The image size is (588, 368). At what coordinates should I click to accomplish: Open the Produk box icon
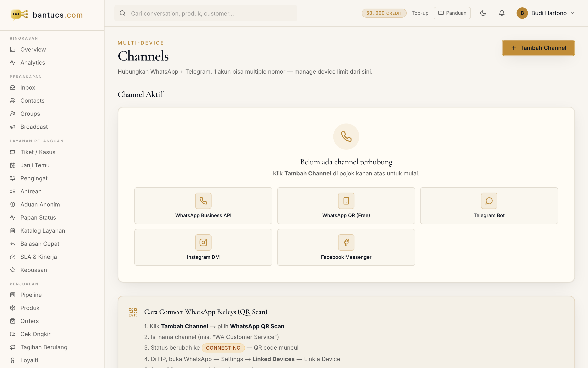coord(13,308)
